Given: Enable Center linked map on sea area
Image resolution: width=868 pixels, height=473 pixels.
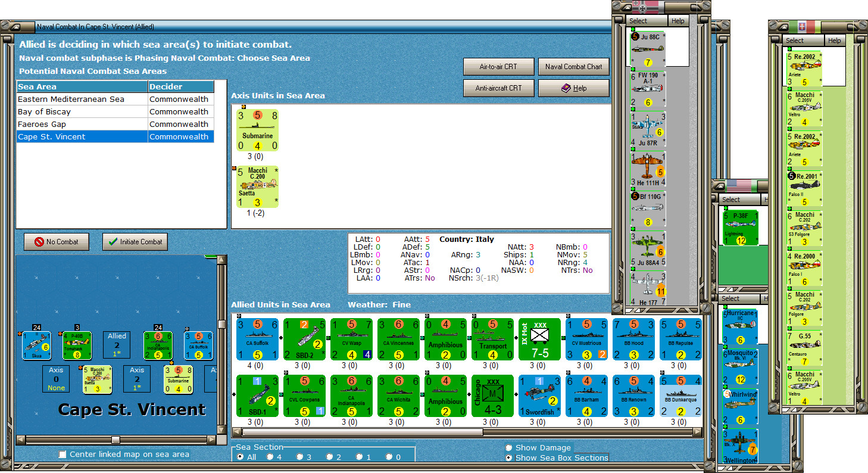Looking at the screenshot, I should point(63,455).
